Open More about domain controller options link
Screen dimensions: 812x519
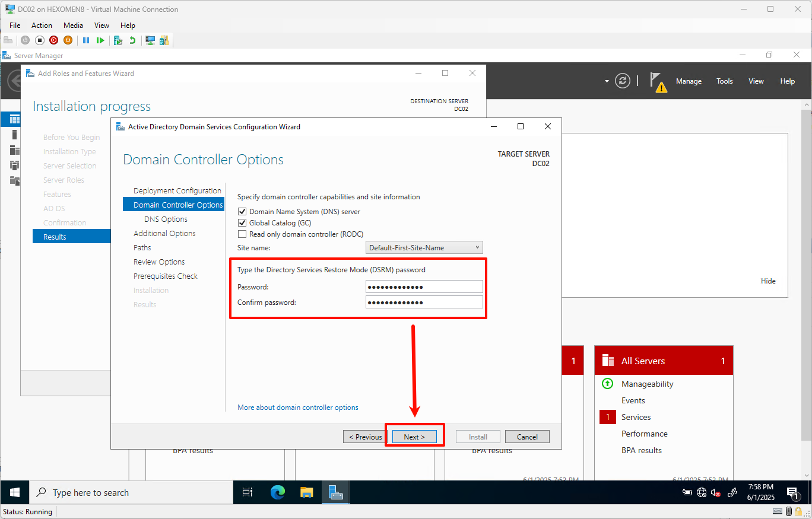(298, 407)
